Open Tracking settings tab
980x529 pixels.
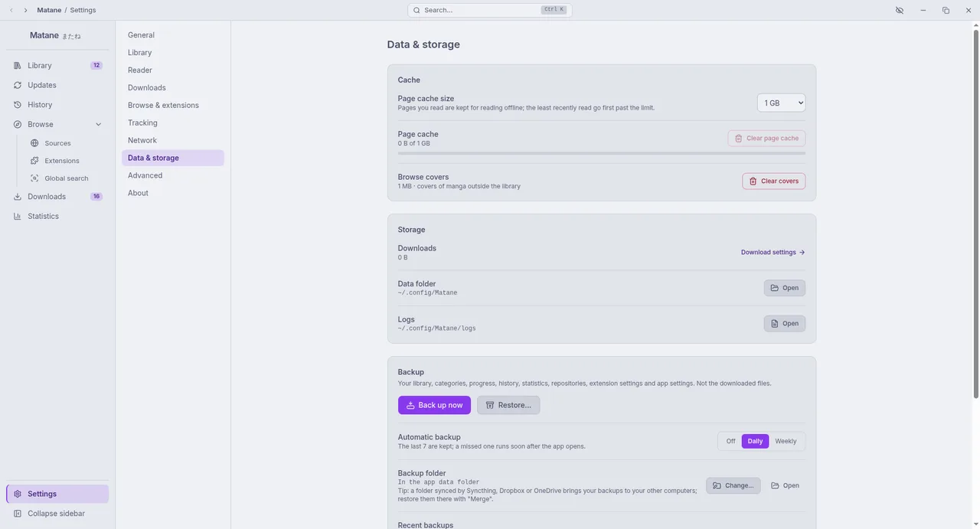pyautogui.click(x=173, y=122)
